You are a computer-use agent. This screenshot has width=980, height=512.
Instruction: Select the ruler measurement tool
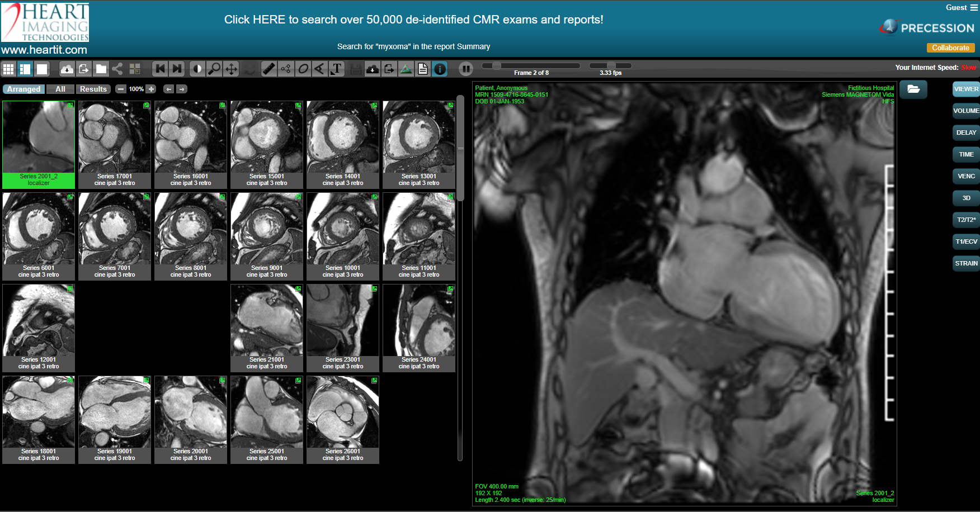[269, 69]
